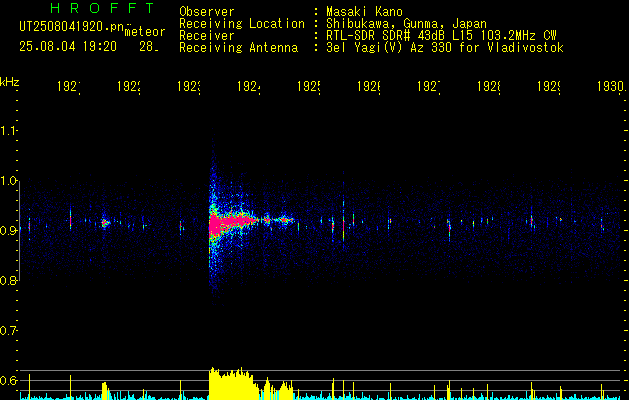
Task: Click the Receiver label
Action: pos(207,36)
